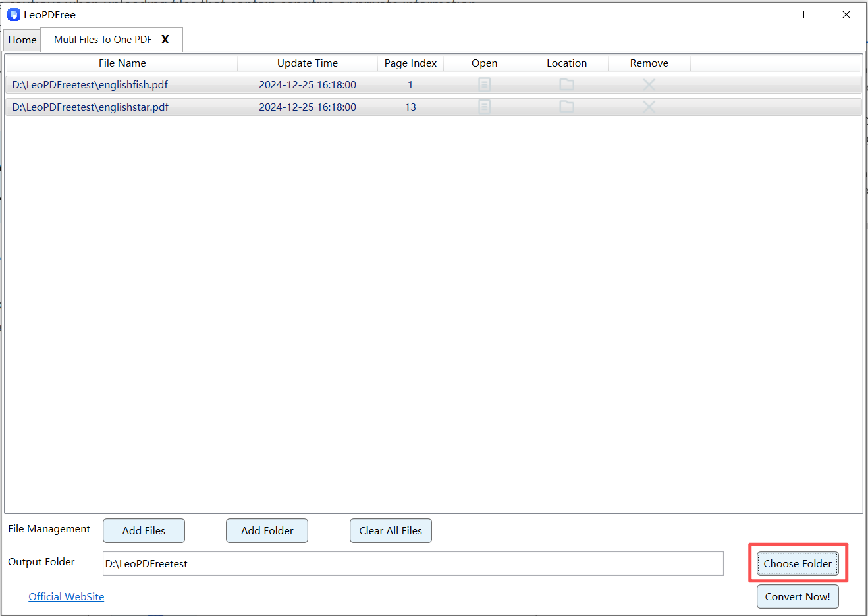Switch to the Home tab
Image resolution: width=868 pixels, height=616 pixels.
22,40
